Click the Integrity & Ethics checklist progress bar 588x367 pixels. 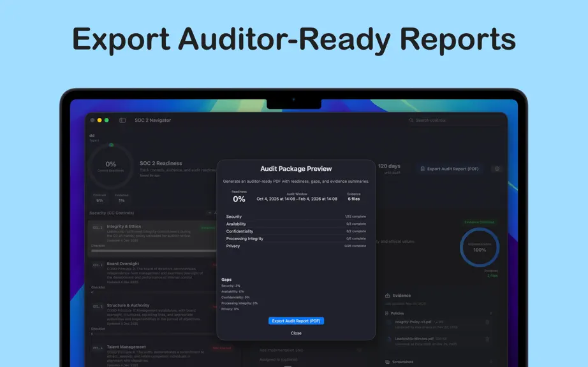point(153,251)
